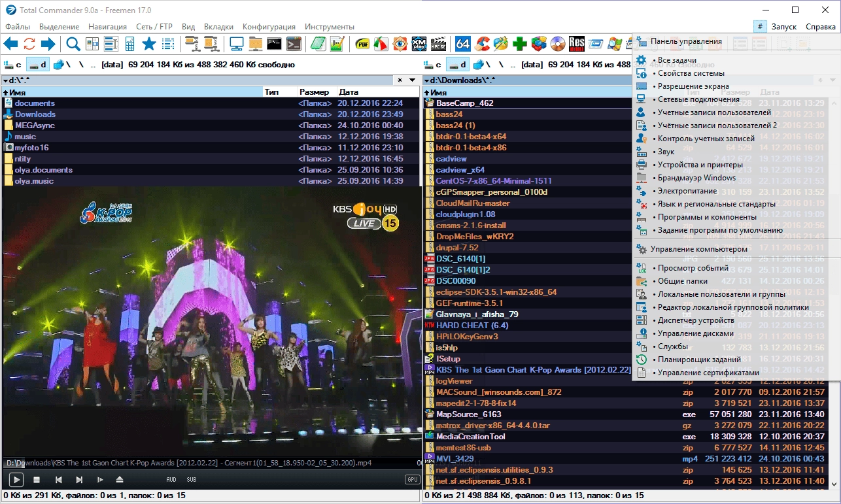
Task: Switch right panel to drive c
Action: pos(433,65)
